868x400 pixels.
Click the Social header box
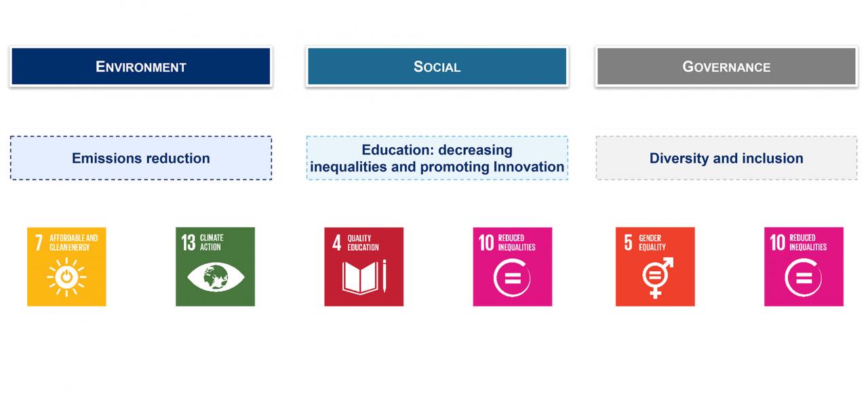tap(437, 66)
